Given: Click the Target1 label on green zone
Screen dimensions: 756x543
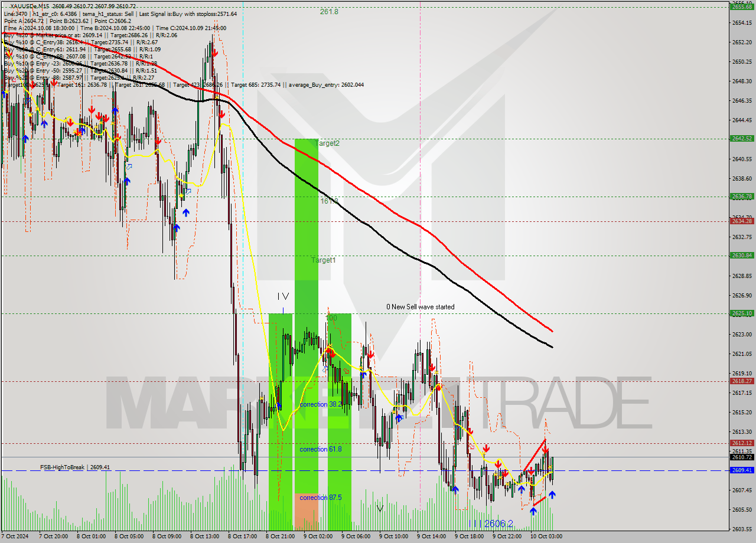Looking at the screenshot, I should [324, 260].
